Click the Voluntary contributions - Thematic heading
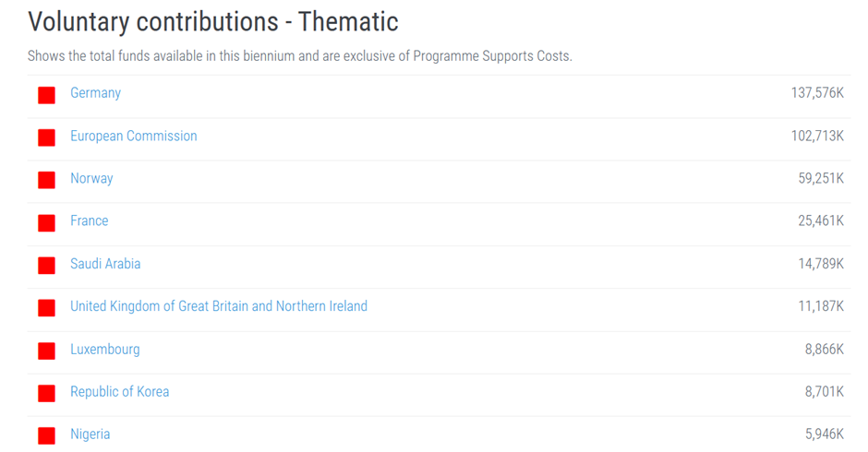 pyautogui.click(x=212, y=21)
